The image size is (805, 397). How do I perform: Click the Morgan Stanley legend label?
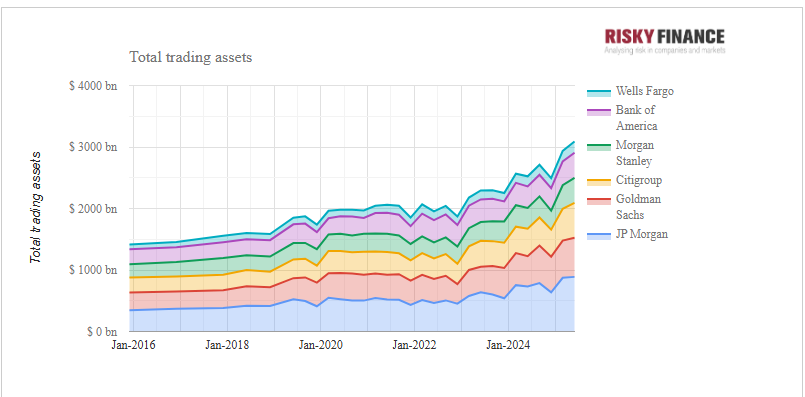[635, 153]
